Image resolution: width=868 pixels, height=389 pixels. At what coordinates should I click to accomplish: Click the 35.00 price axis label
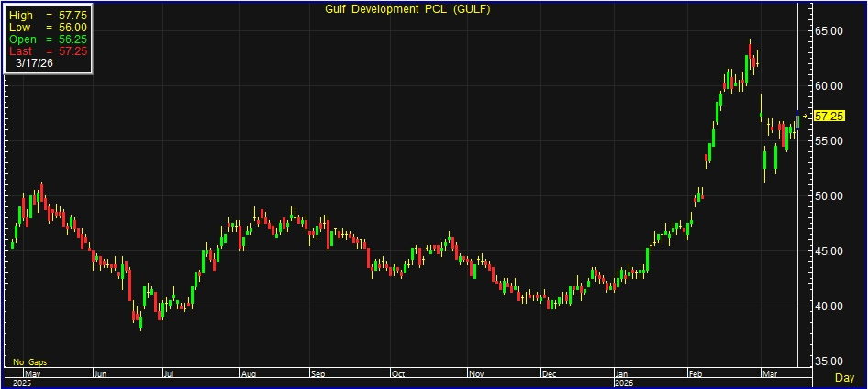(829, 361)
